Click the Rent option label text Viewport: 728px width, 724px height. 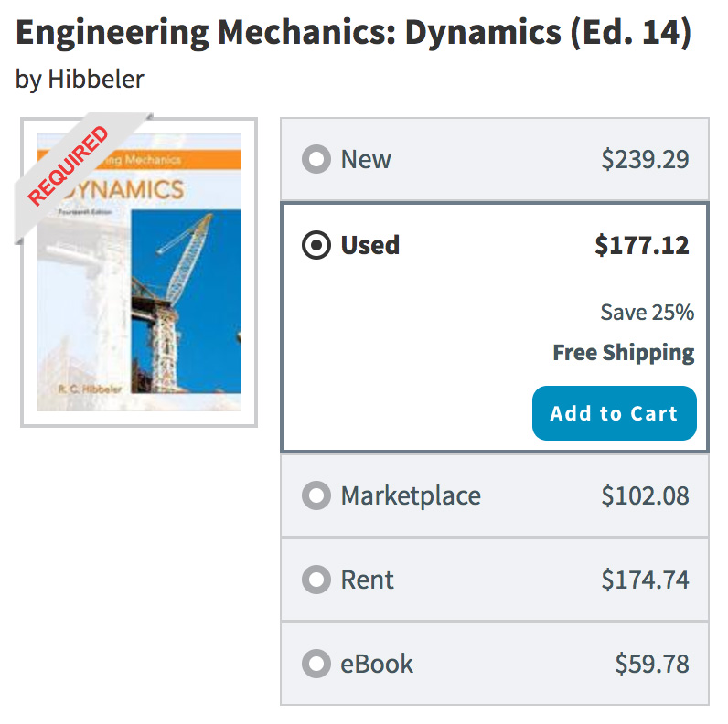[x=368, y=580]
